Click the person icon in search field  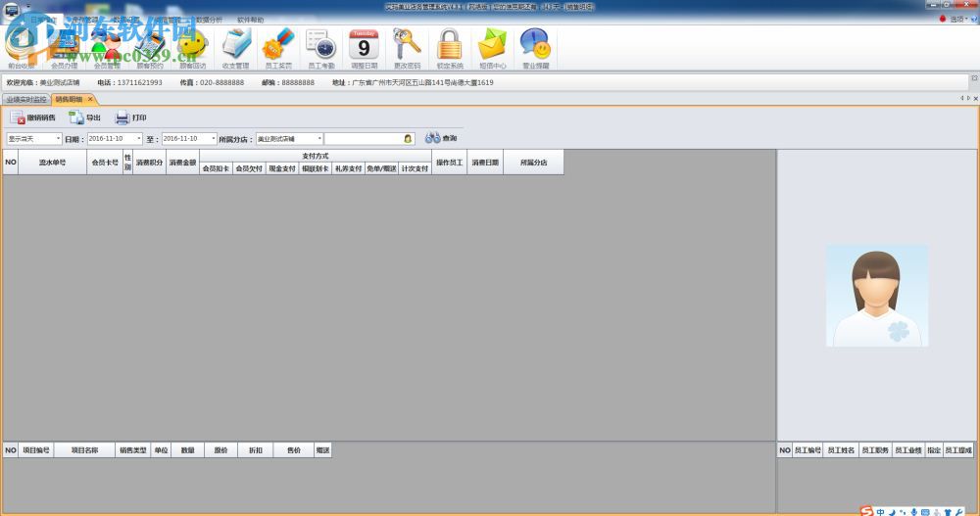pyautogui.click(x=408, y=139)
